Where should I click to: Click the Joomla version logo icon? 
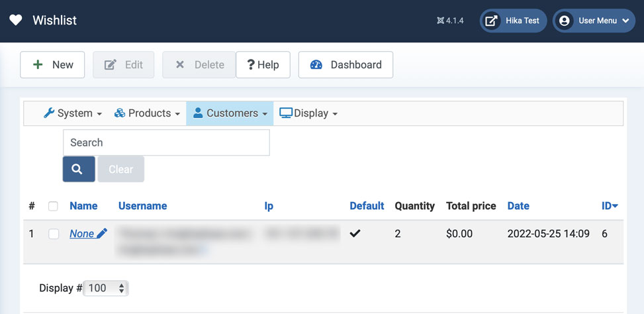click(440, 21)
